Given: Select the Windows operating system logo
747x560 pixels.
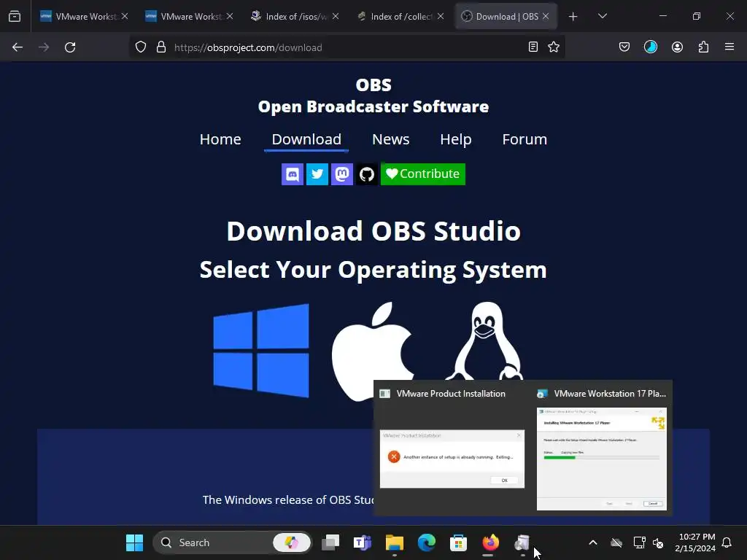Looking at the screenshot, I should 261,351.
